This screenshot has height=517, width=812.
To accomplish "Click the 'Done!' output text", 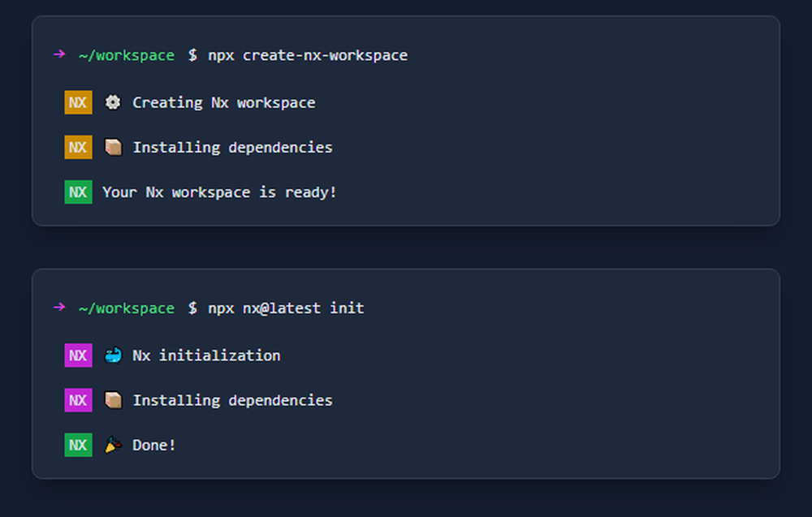I will (153, 445).
